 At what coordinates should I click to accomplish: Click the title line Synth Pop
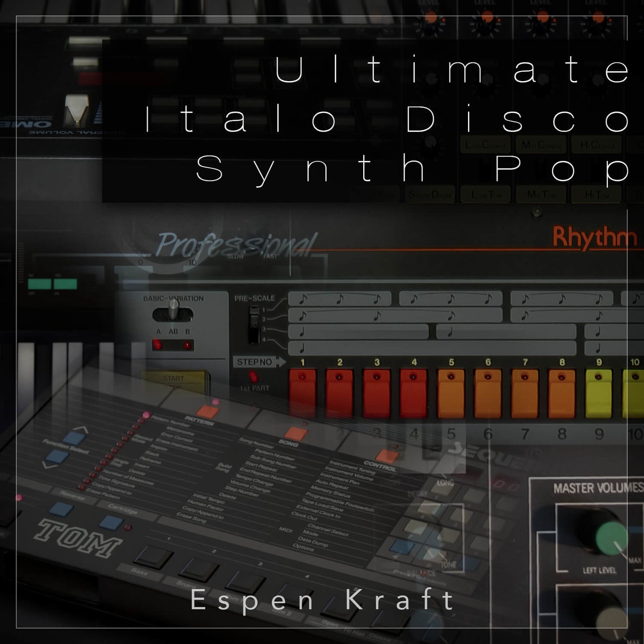413,169
